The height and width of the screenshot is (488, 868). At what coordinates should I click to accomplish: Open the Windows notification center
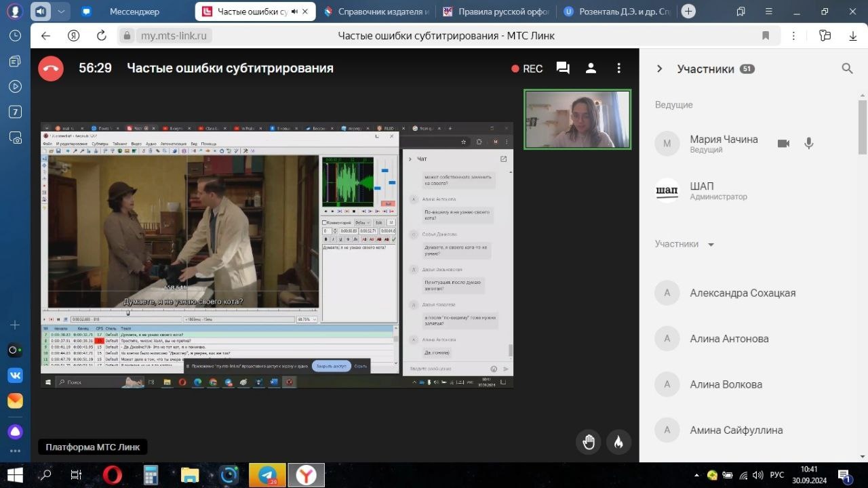coord(845,475)
